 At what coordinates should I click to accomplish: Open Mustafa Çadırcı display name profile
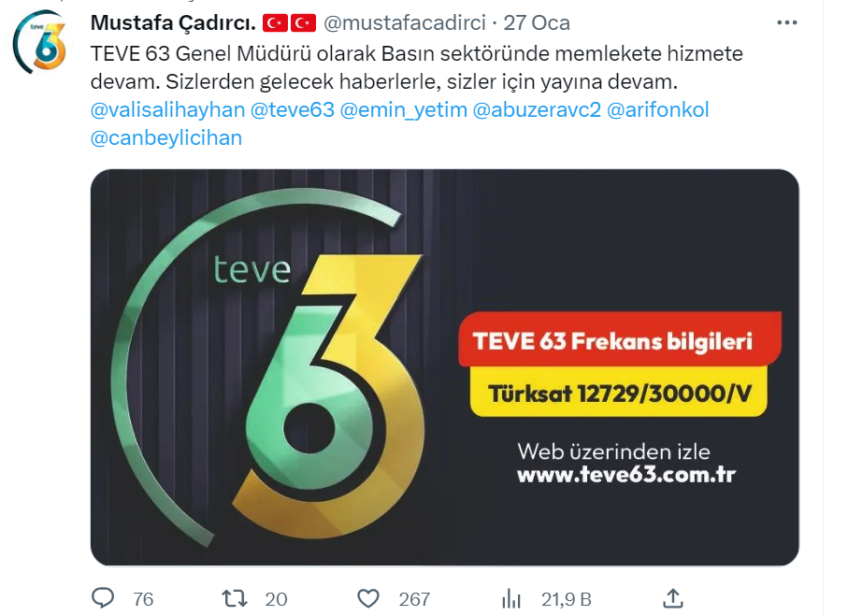(x=173, y=22)
